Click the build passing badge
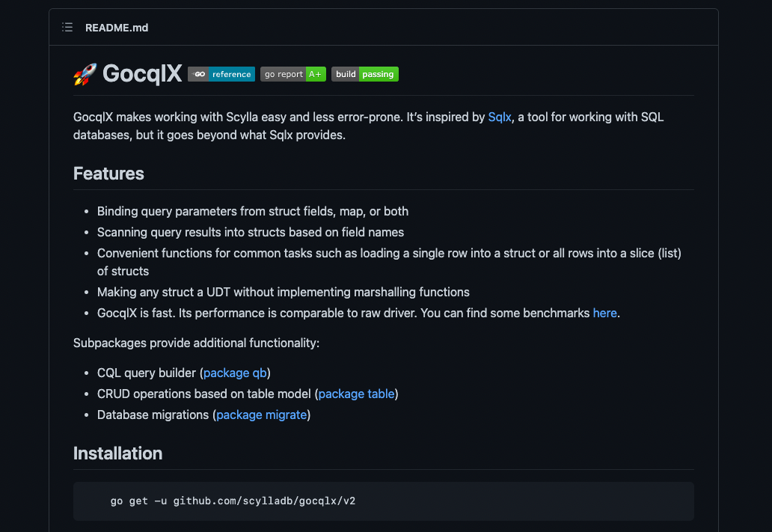 tap(365, 74)
